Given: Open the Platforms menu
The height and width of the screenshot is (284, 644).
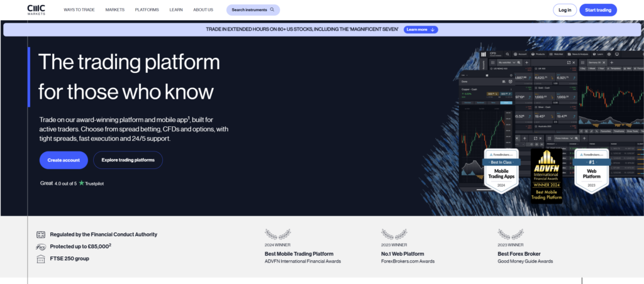Looking at the screenshot, I should 147,10.
